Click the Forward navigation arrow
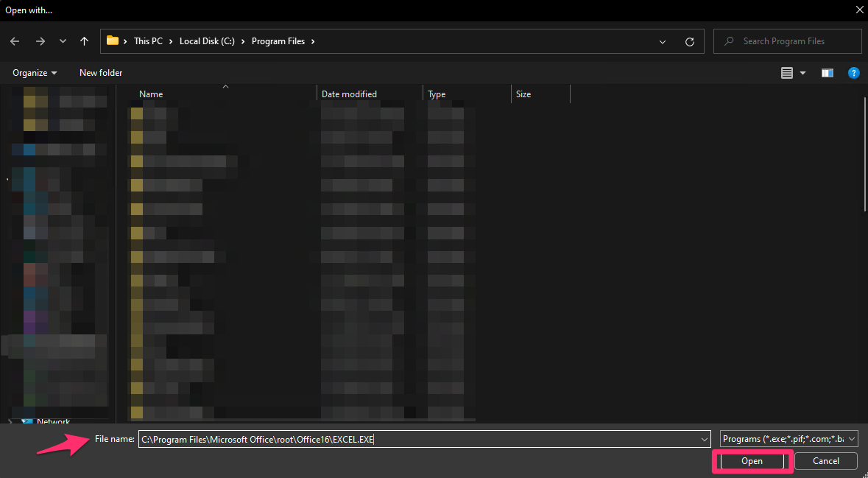The image size is (868, 478). [40, 41]
